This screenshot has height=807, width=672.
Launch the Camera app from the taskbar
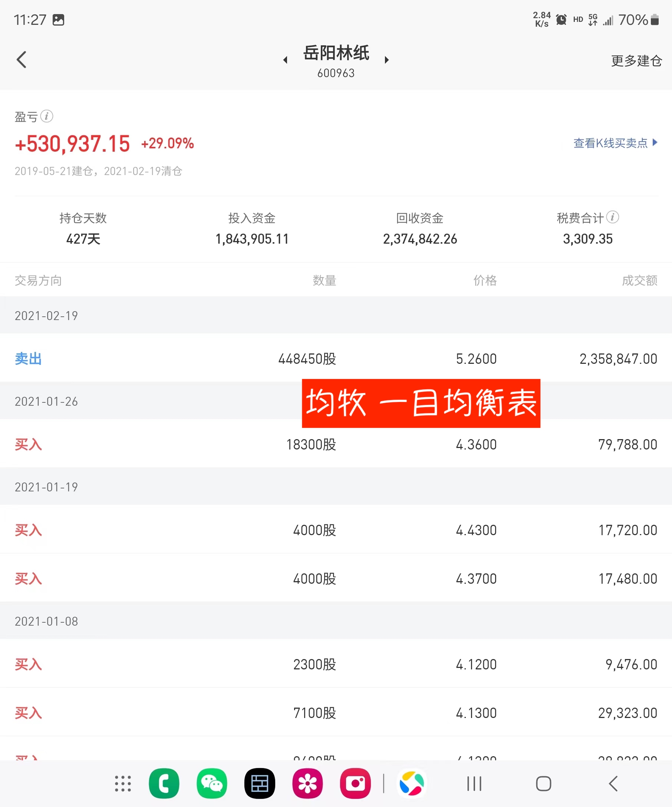[x=355, y=783]
